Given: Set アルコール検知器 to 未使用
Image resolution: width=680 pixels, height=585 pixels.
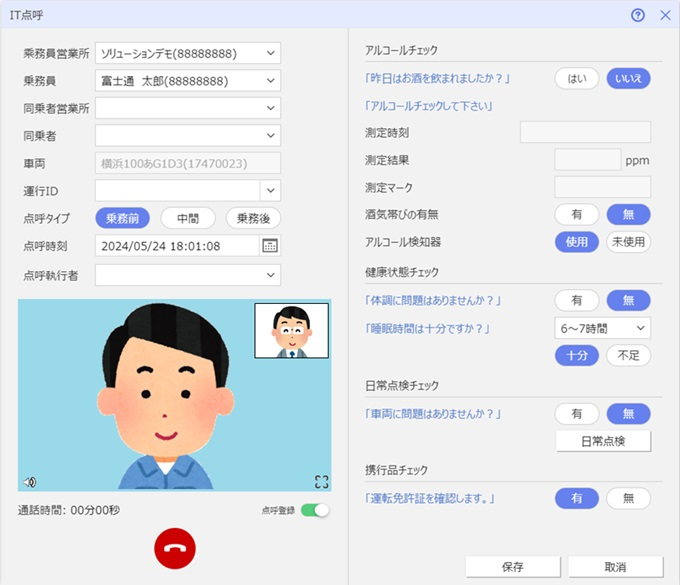Looking at the screenshot, I should (628, 242).
